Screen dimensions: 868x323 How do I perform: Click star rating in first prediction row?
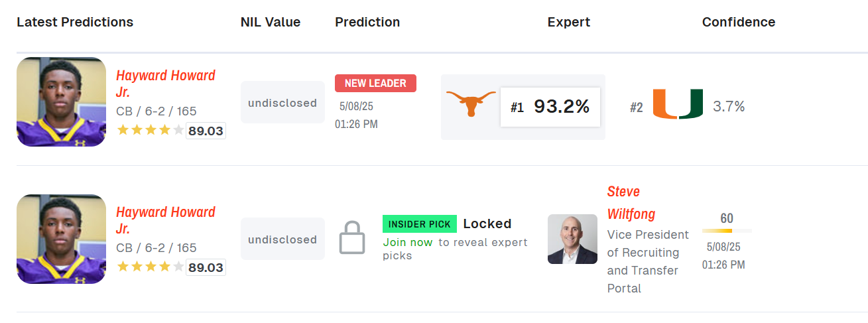(x=151, y=130)
